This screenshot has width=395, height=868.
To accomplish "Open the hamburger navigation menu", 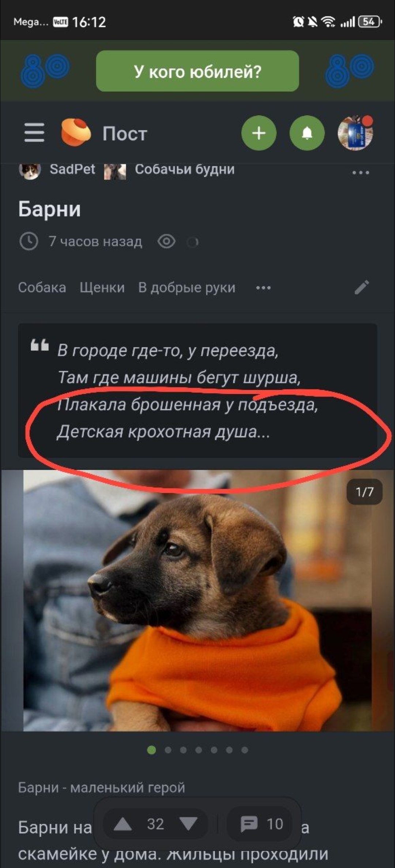I will click(34, 133).
